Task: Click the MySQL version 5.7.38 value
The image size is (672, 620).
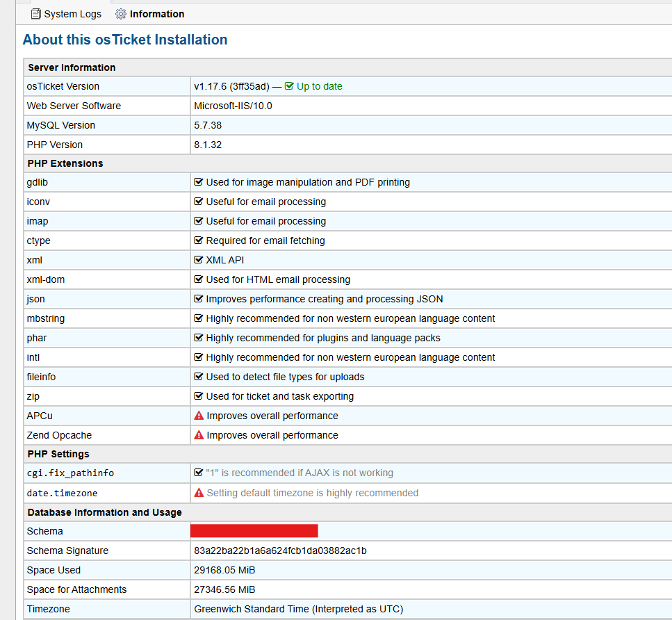Action: click(208, 125)
